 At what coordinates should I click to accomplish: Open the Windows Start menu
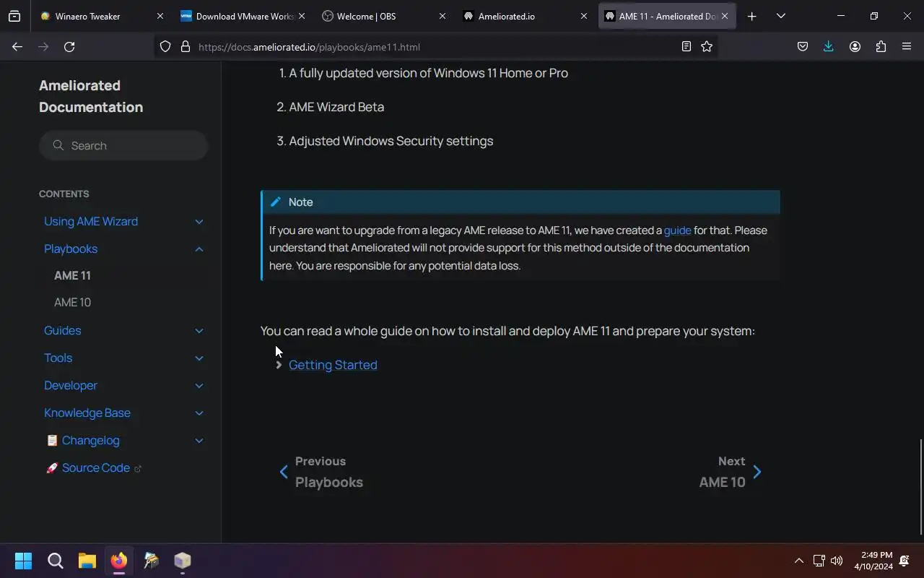[x=24, y=561]
